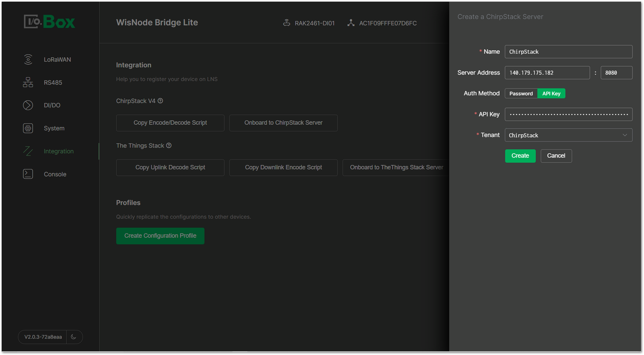Click Create Configuration Profile button
The height and width of the screenshot is (355, 644).
[x=160, y=236]
